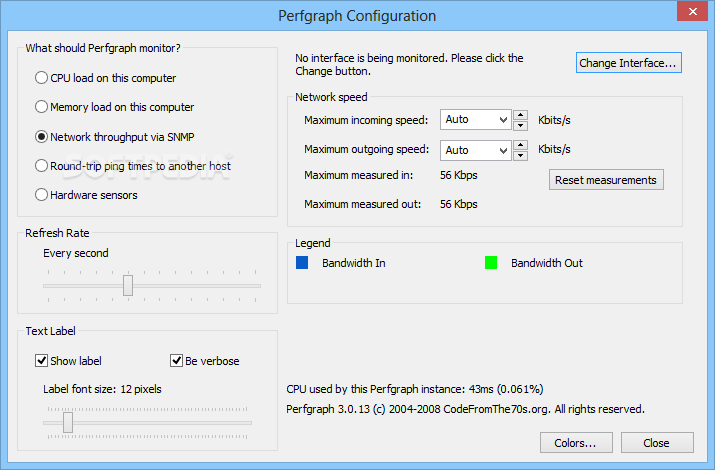Image resolution: width=715 pixels, height=470 pixels.
Task: Open the Colors dialog
Action: tap(576, 443)
